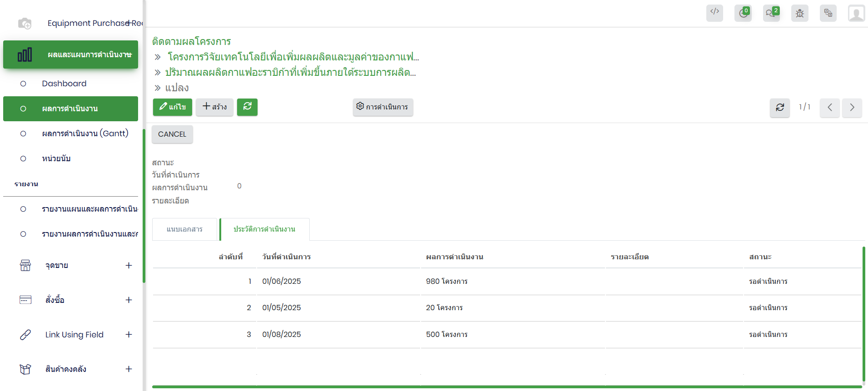Expand the Link Using Field menu section

129,335
